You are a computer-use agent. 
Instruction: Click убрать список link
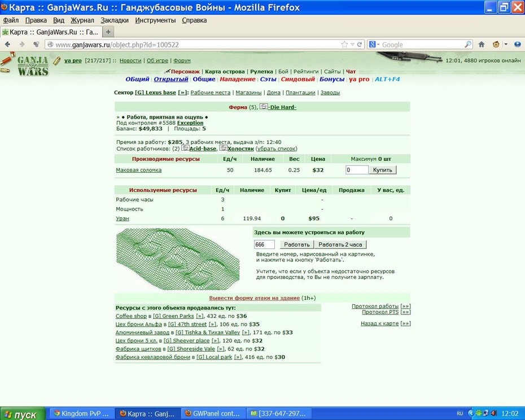[277, 148]
